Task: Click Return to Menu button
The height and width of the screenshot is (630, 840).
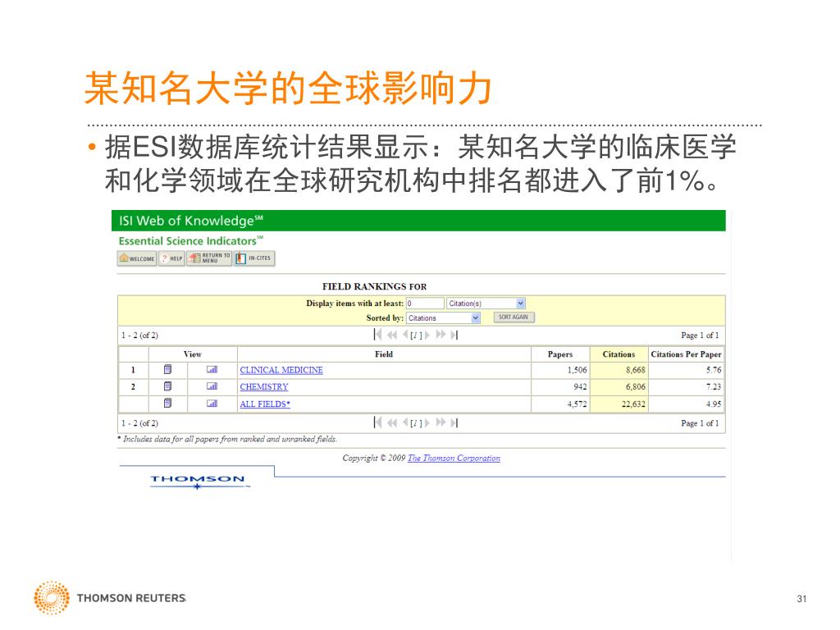Action: click(x=209, y=258)
